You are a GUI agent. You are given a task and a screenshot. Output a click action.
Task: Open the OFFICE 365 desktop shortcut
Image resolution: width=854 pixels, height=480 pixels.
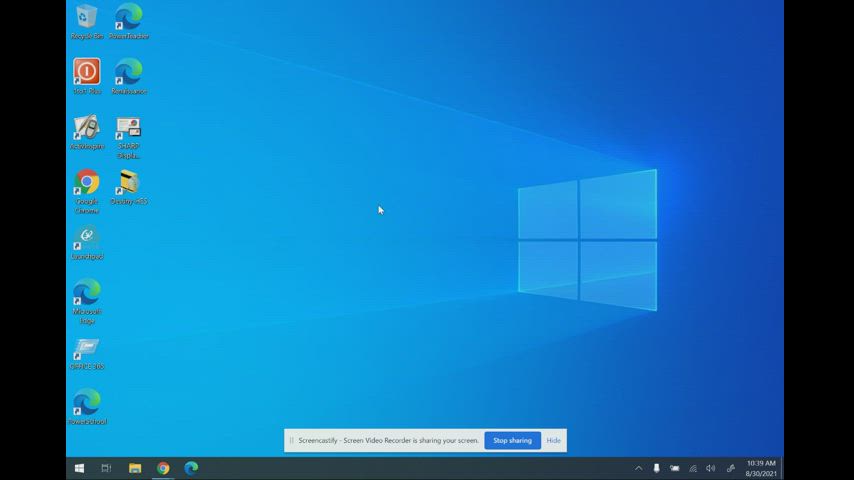tap(87, 354)
